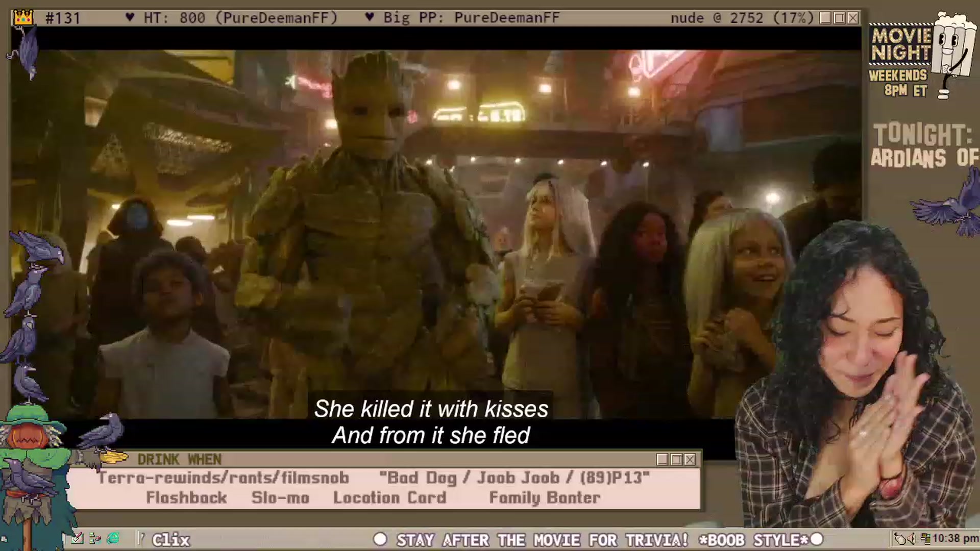The image size is (980, 551).
Task: Click the "And from it she fled" subtitle line
Action: [x=431, y=435]
